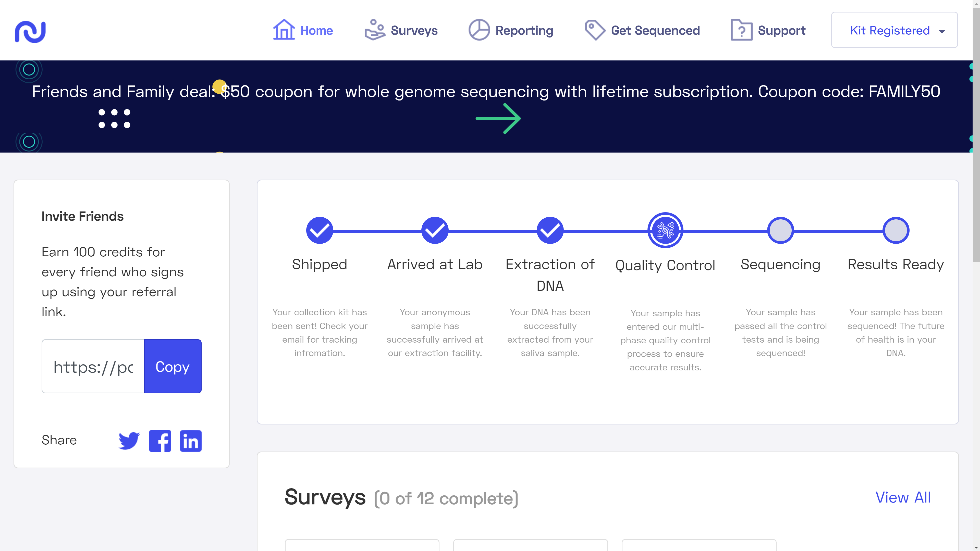Click the Get Sequenced tag icon
980x551 pixels.
pyautogui.click(x=595, y=30)
